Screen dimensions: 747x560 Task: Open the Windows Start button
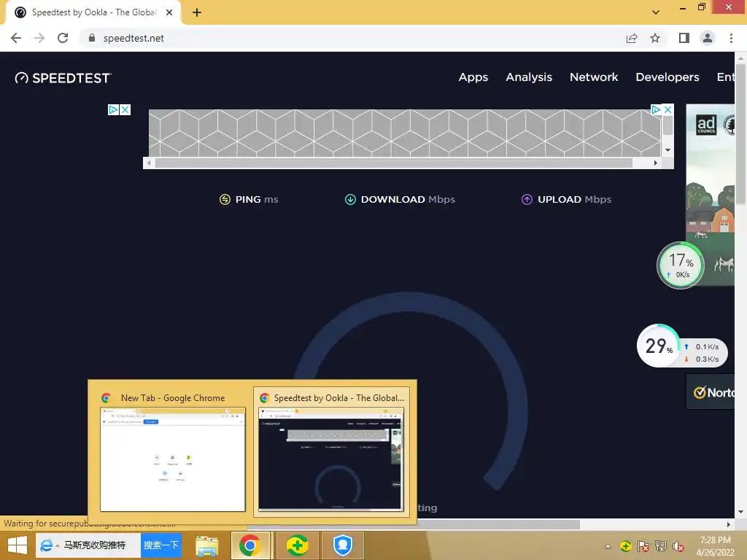[x=18, y=545]
